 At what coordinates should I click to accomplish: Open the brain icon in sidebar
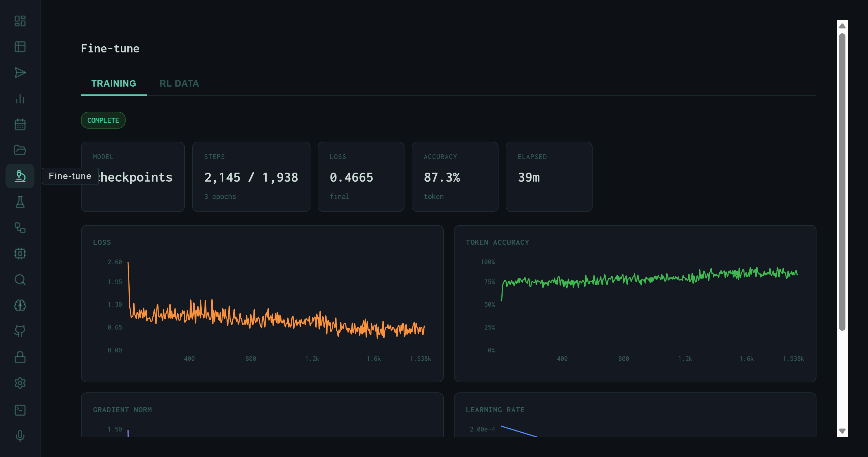click(x=20, y=305)
